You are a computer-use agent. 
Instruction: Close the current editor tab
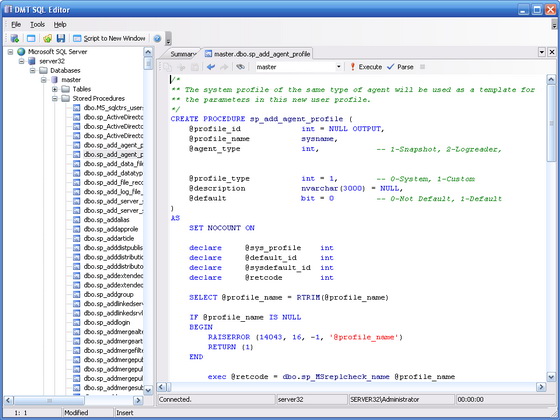point(552,52)
